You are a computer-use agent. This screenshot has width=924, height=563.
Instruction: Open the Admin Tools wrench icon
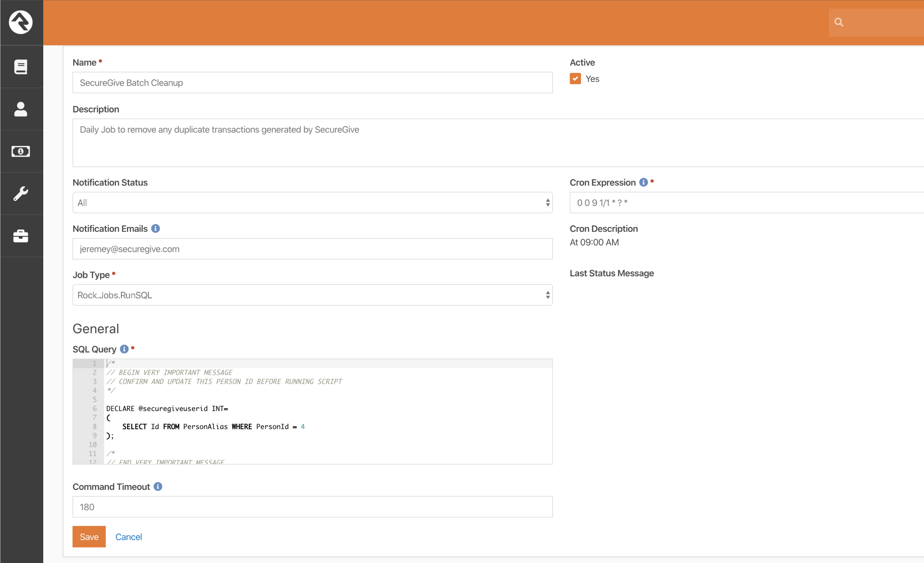(x=21, y=194)
